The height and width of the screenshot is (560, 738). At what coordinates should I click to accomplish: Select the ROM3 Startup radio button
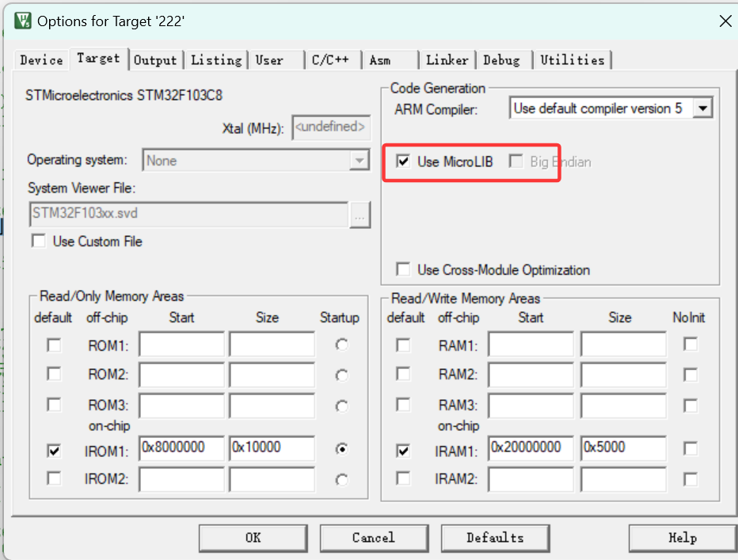coord(342,406)
